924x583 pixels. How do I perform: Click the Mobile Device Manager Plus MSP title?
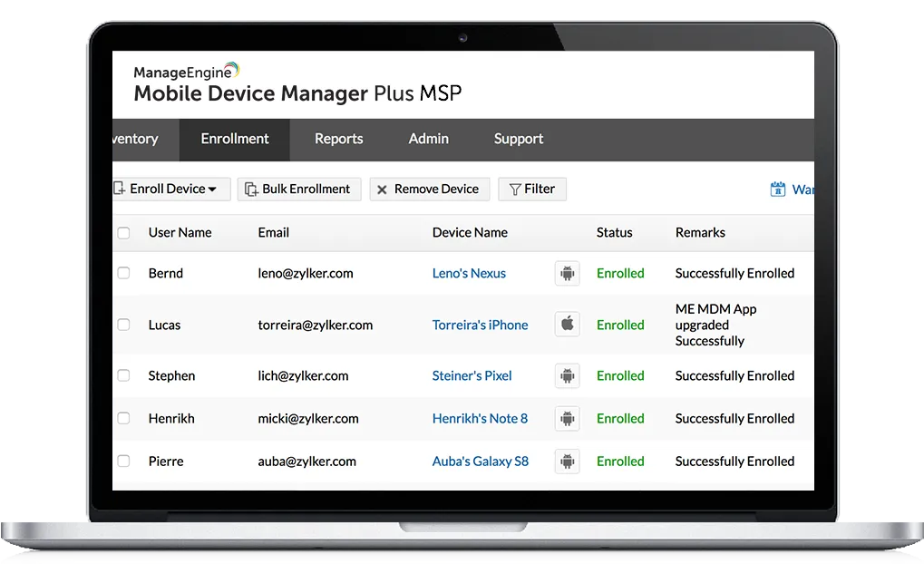coord(297,93)
